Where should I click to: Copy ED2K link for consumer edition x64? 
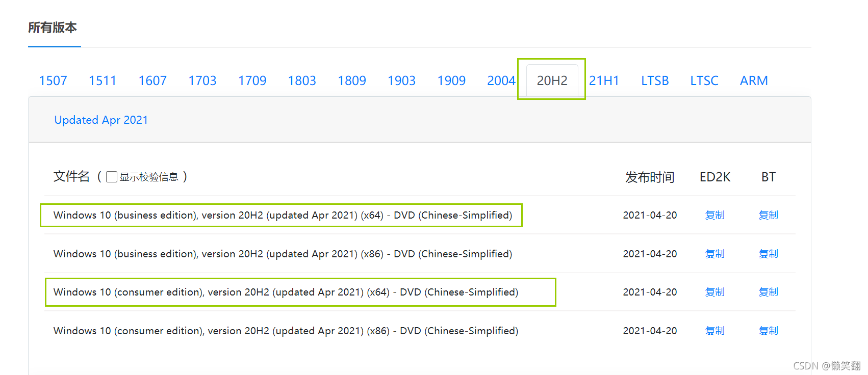[x=715, y=292]
